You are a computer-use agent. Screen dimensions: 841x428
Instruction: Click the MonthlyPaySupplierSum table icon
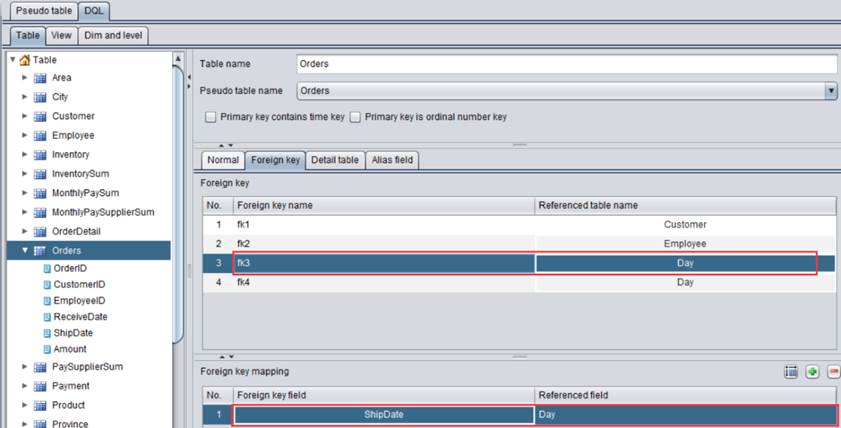pos(40,213)
